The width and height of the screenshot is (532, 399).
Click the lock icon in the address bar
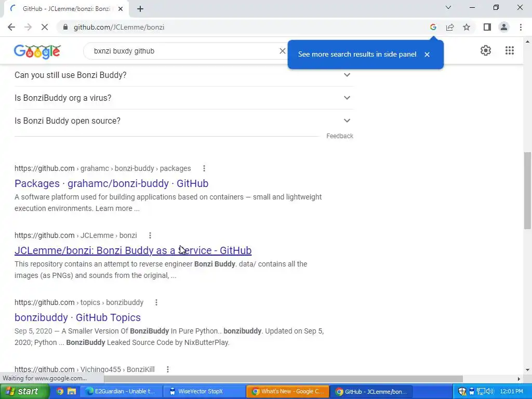click(x=65, y=27)
